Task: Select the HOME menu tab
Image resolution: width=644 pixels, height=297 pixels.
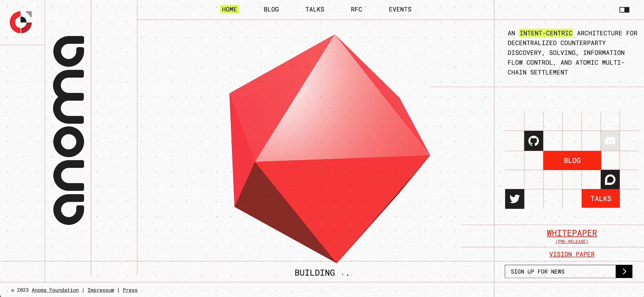Action: [229, 9]
